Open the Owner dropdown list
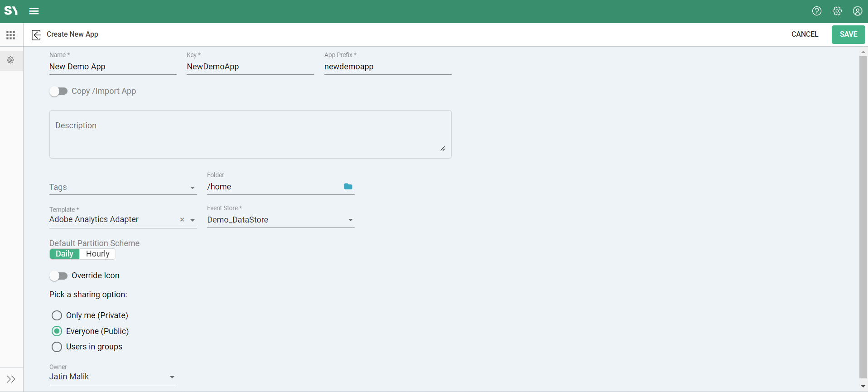 (172, 377)
